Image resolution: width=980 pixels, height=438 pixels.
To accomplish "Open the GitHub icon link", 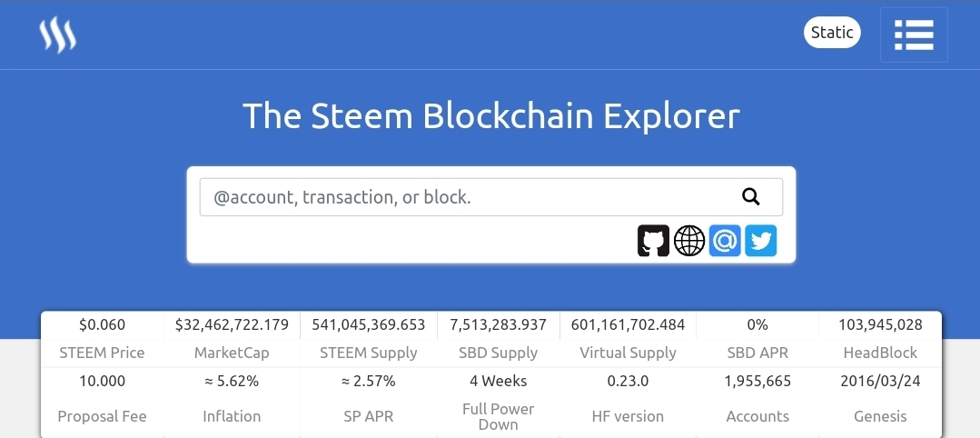I will click(x=653, y=241).
